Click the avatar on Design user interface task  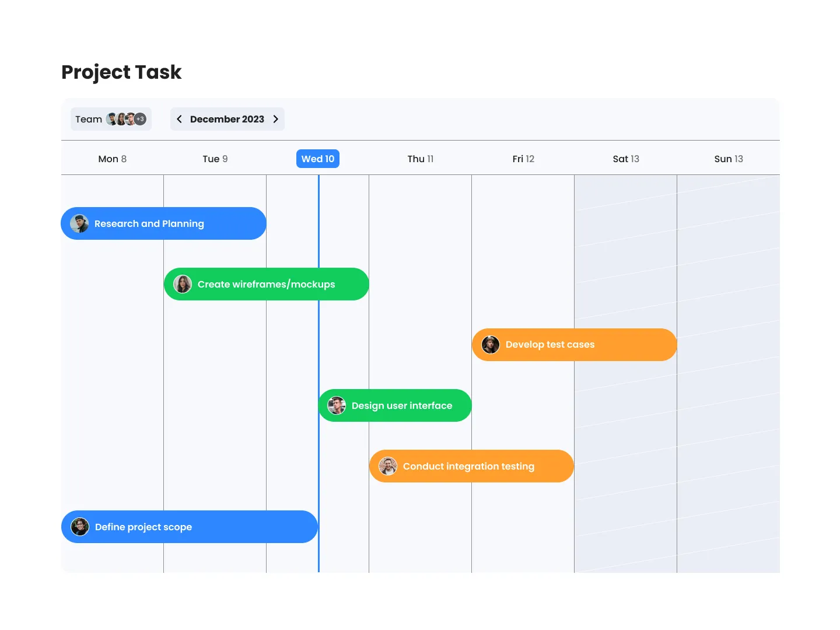pos(337,405)
